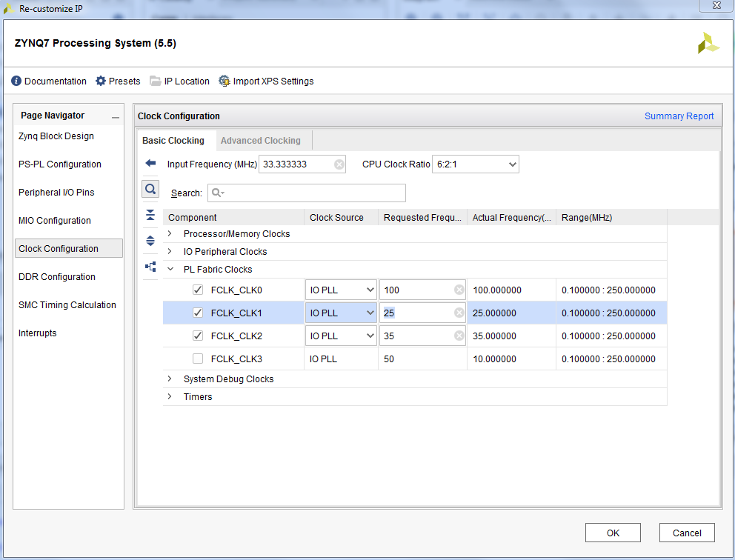Image resolution: width=735 pixels, height=560 pixels.
Task: Click the tree hierarchy view icon
Action: coord(150,267)
